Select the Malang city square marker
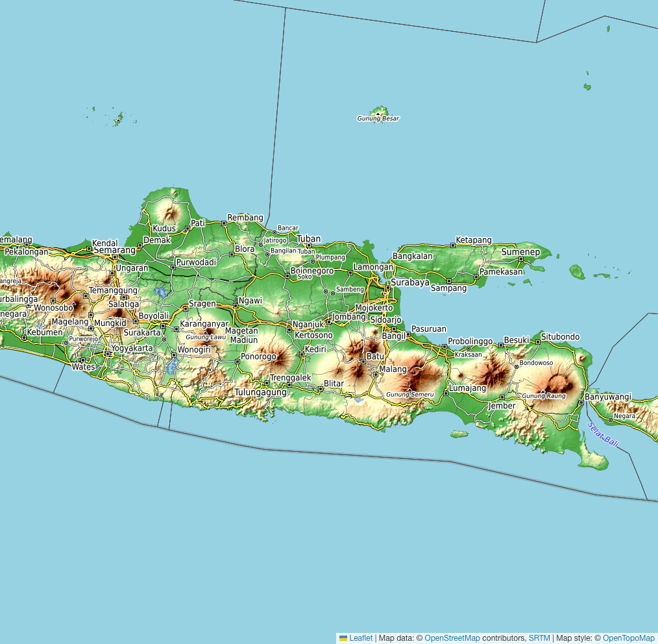The image size is (658, 644). [376, 373]
